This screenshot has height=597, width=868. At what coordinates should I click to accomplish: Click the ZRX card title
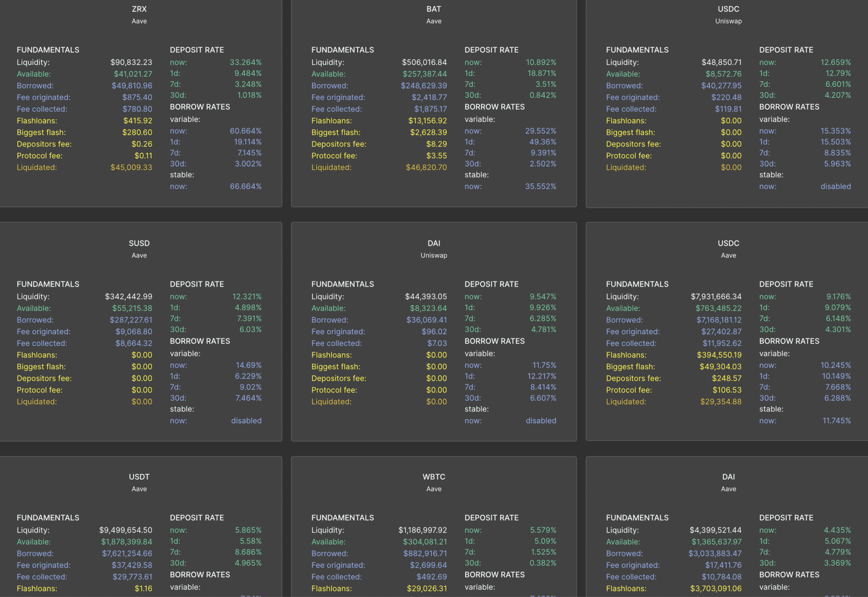[139, 9]
